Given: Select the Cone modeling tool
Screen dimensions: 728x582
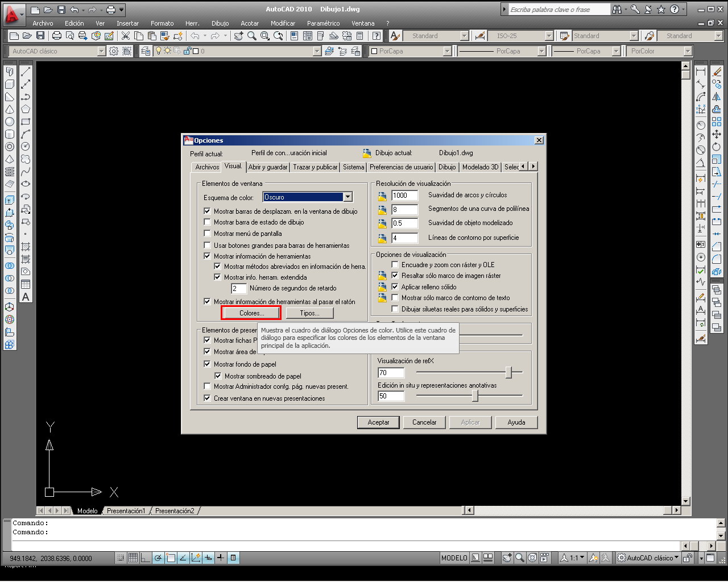Looking at the screenshot, I should 10,109.
